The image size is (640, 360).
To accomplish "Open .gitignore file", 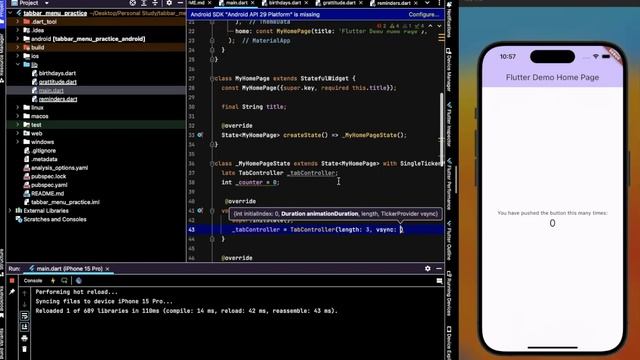I will click(x=44, y=151).
